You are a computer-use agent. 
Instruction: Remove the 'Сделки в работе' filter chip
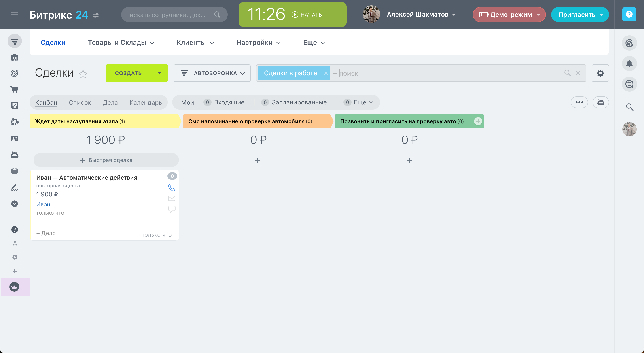(x=326, y=73)
